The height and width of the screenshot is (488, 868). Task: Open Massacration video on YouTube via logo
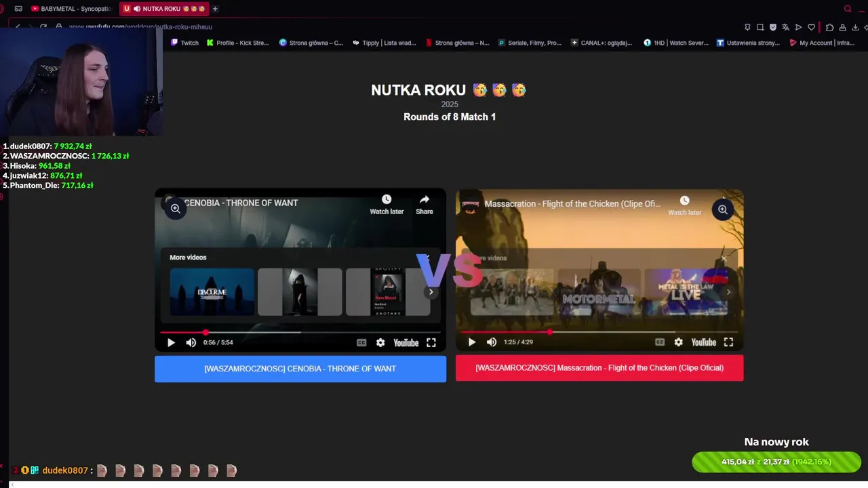pos(704,342)
